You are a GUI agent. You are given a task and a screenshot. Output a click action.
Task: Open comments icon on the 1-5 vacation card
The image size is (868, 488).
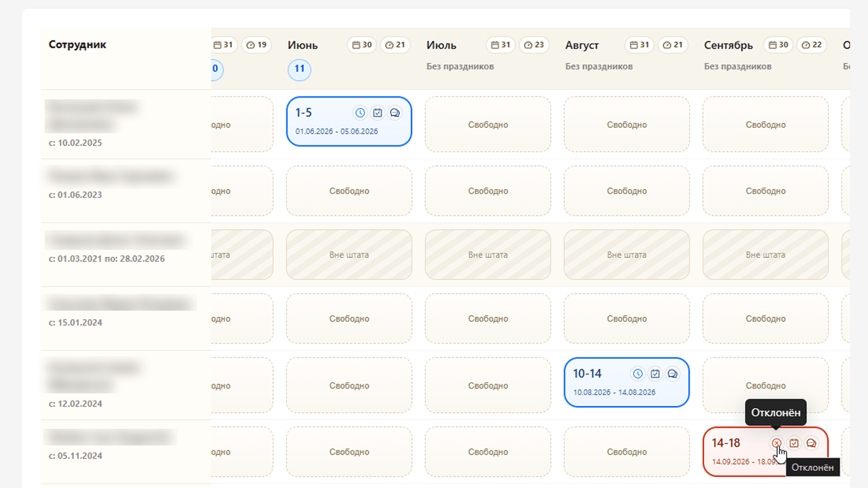[395, 113]
